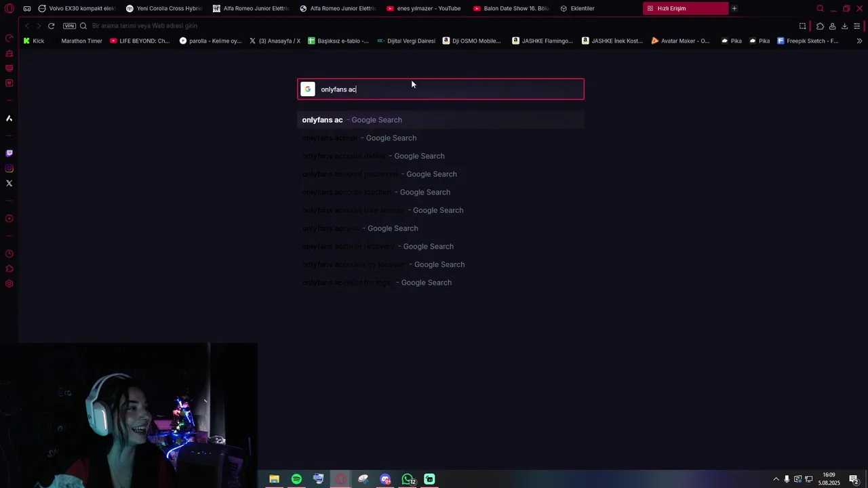Open the profile account icon
This screenshot has width=868, height=488.
tap(832, 26)
